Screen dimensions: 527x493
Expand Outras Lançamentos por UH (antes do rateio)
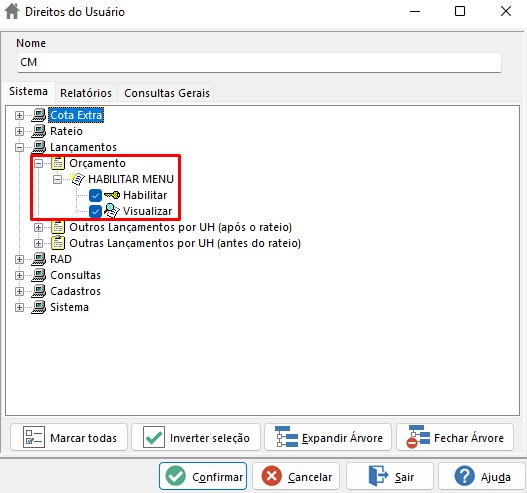pyautogui.click(x=39, y=243)
